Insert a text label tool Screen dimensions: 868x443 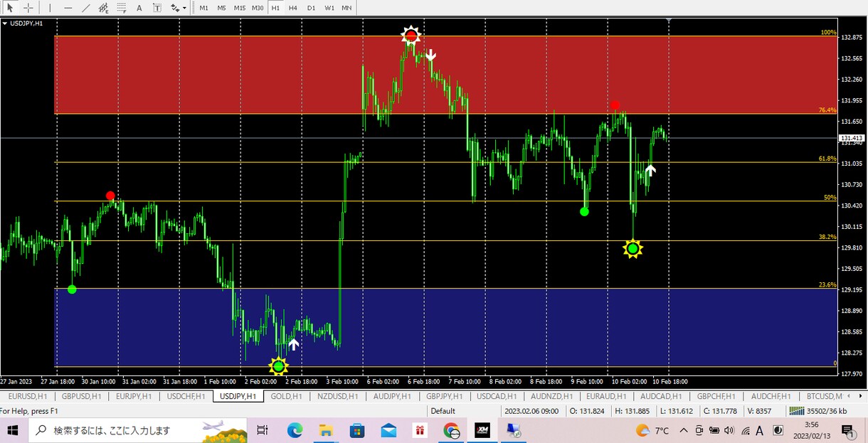(x=157, y=8)
